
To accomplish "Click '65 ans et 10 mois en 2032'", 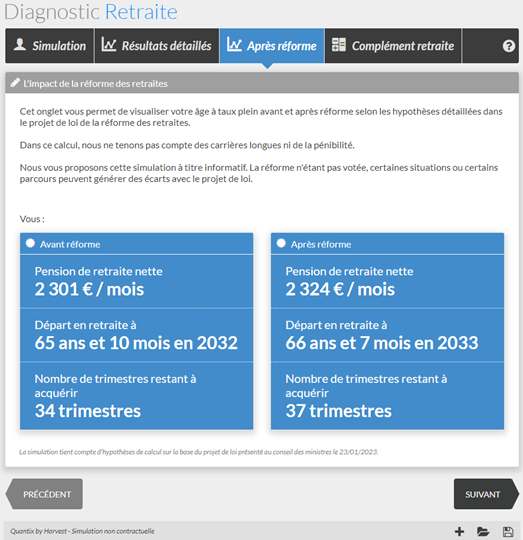I will 136,343.
